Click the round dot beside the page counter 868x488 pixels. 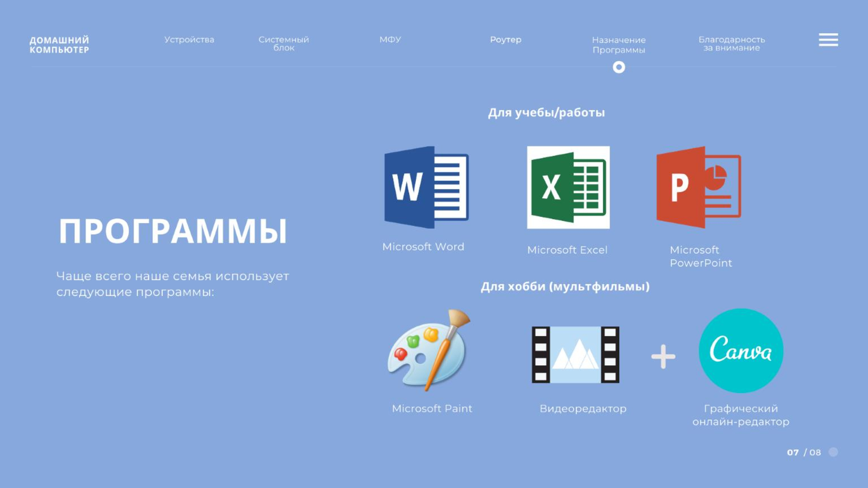(x=833, y=452)
